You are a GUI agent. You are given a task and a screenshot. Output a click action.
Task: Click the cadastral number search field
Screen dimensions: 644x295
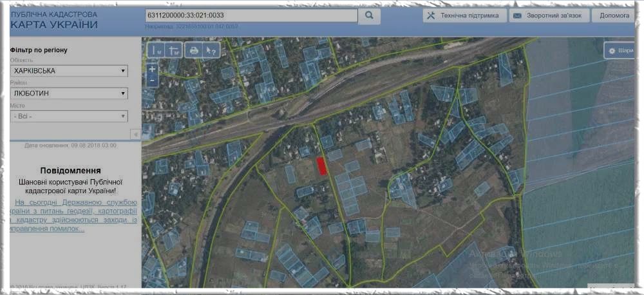[251, 15]
